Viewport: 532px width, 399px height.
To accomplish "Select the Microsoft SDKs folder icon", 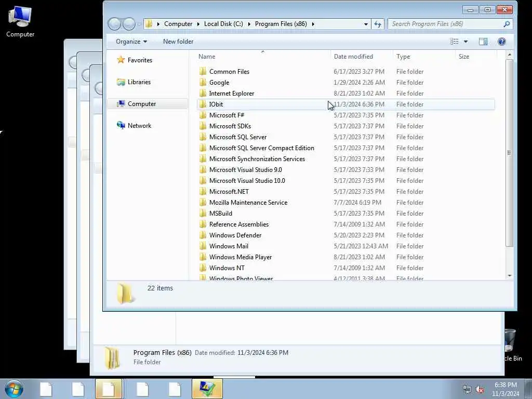I will [x=203, y=126].
